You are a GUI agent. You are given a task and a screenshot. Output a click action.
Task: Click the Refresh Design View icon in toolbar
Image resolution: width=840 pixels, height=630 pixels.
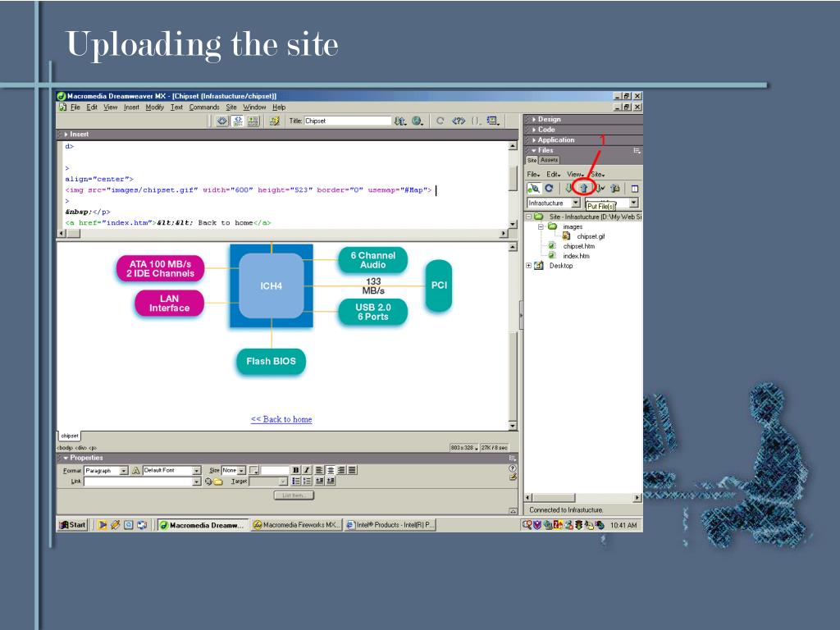[x=440, y=121]
